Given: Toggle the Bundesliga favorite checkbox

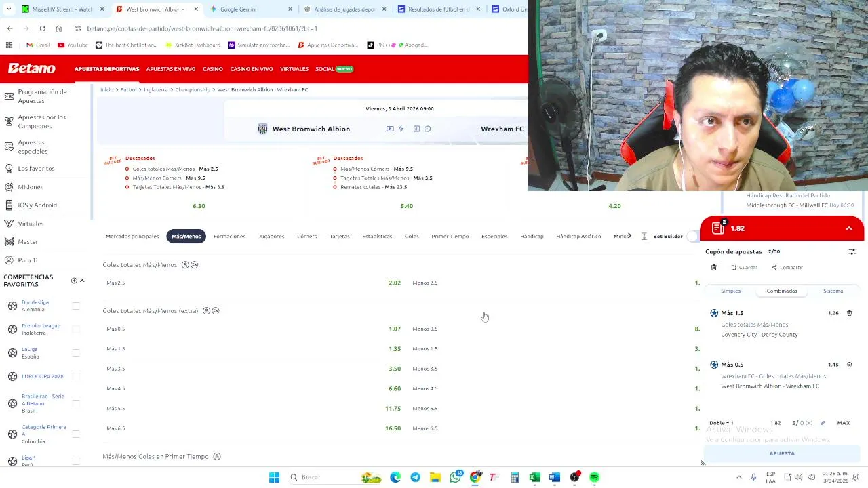Looking at the screenshot, I should [76, 306].
